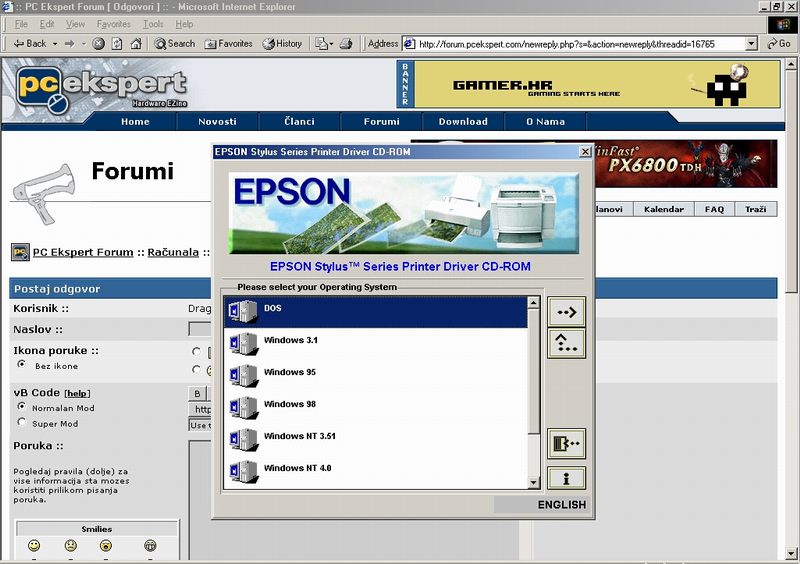Go to the Download navigation link
The height and width of the screenshot is (564, 800).
tap(463, 122)
